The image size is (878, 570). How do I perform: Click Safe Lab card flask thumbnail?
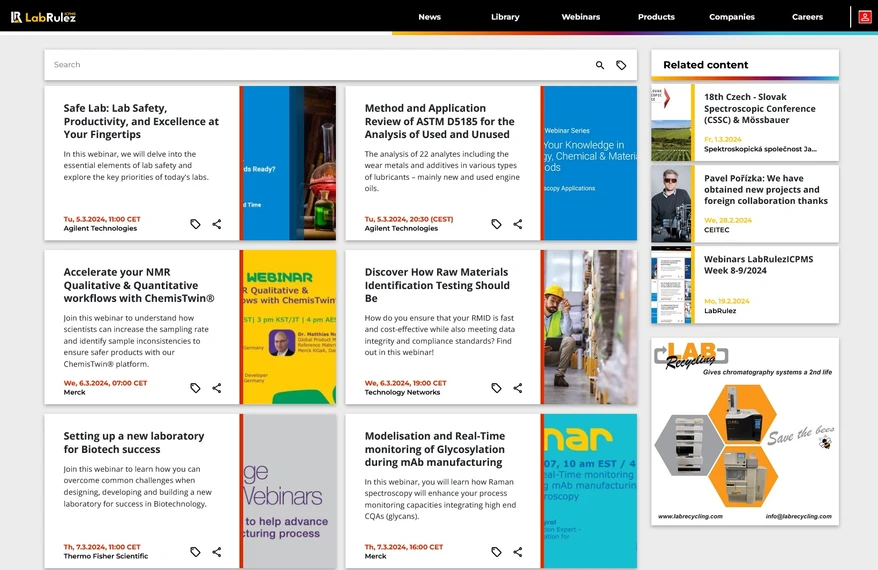tap(289, 163)
